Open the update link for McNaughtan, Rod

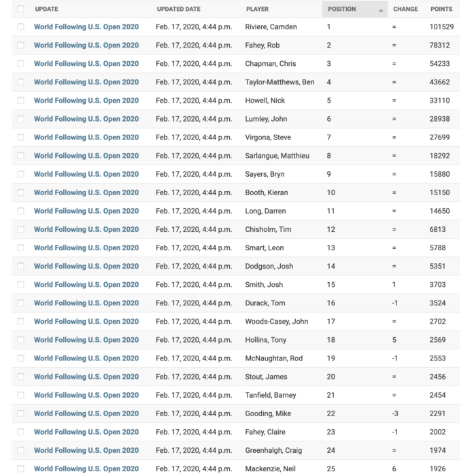pyautogui.click(x=86, y=358)
